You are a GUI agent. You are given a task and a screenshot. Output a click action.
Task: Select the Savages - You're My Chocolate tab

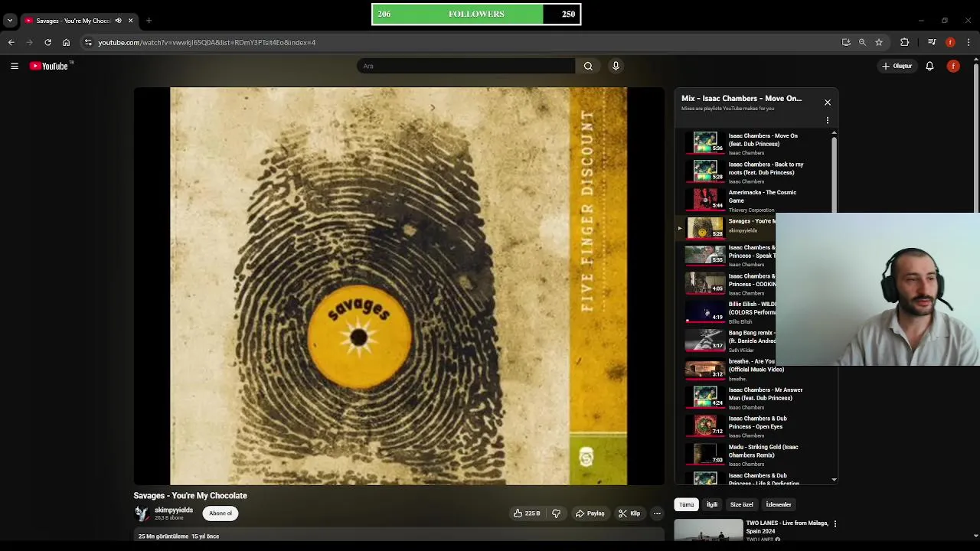coord(73,21)
